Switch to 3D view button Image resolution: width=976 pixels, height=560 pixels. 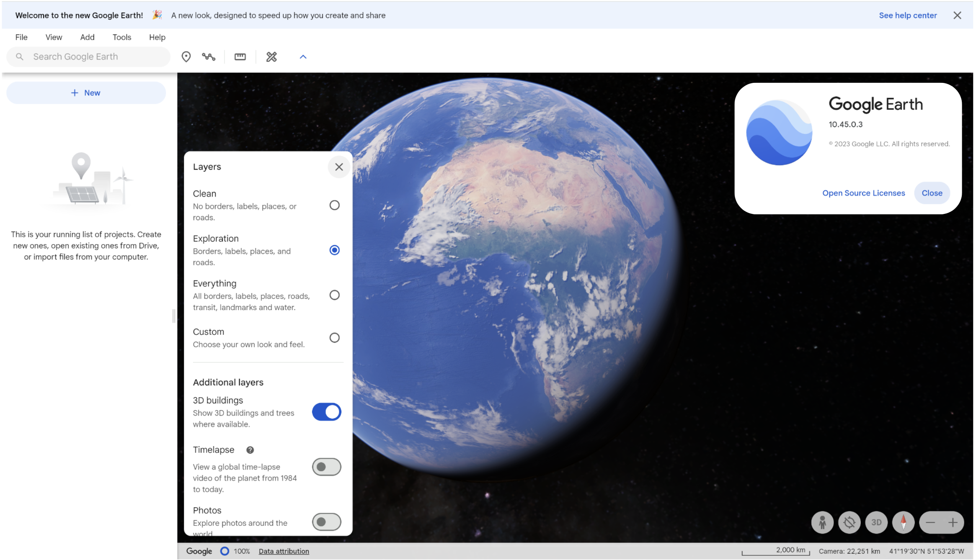876,522
